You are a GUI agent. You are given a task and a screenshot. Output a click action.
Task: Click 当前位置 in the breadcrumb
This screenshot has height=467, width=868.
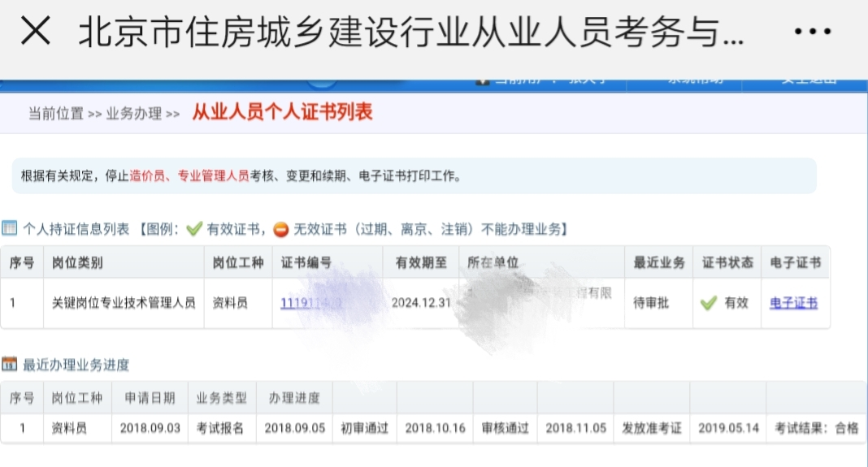[x=55, y=114]
